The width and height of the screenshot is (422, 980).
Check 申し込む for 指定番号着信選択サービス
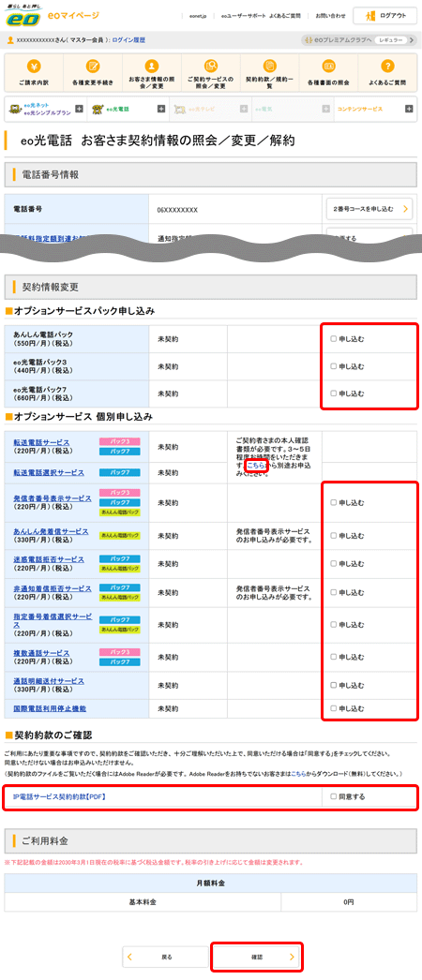point(333,624)
